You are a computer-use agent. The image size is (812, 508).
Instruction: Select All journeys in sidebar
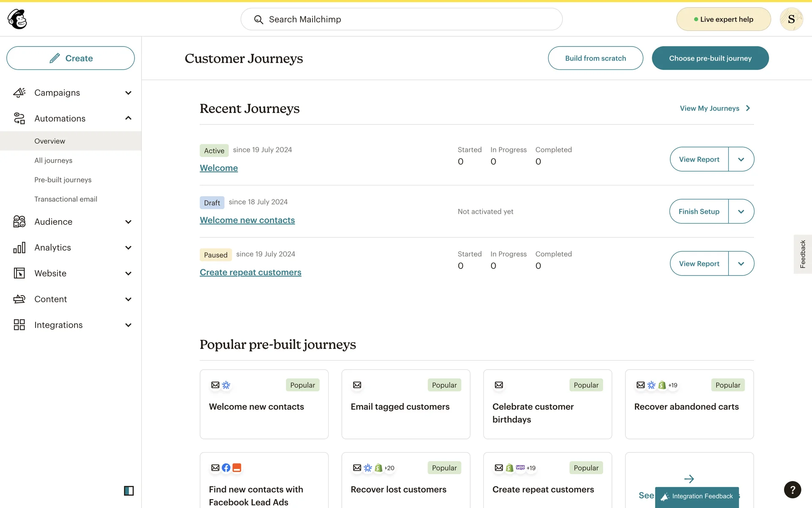pos(53,160)
